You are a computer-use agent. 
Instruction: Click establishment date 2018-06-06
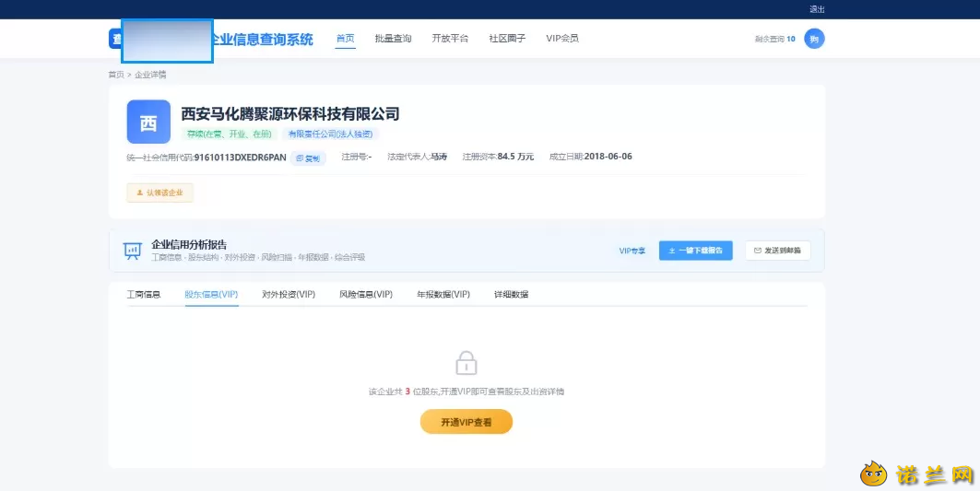pyautogui.click(x=608, y=157)
